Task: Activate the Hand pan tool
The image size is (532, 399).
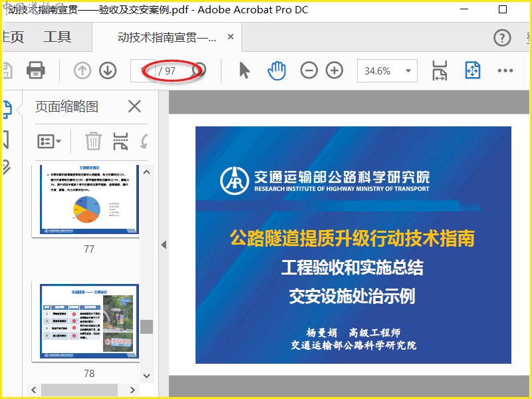Action: pos(277,70)
